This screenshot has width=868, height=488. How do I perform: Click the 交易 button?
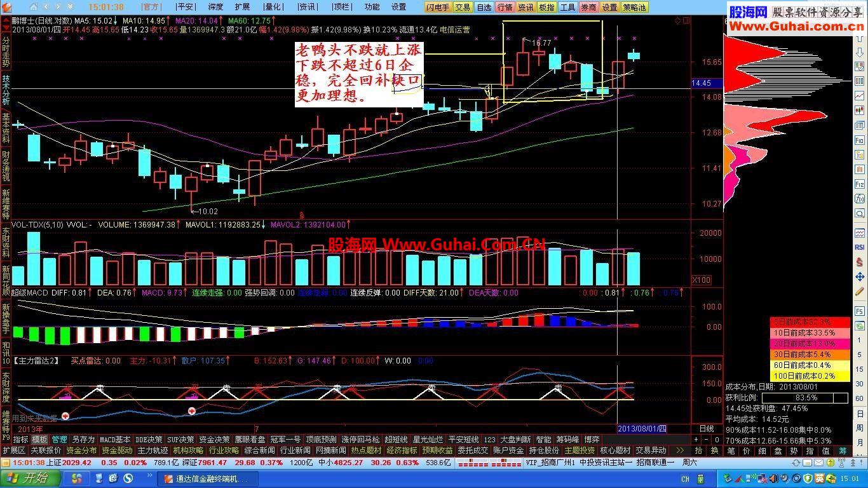coord(463,7)
